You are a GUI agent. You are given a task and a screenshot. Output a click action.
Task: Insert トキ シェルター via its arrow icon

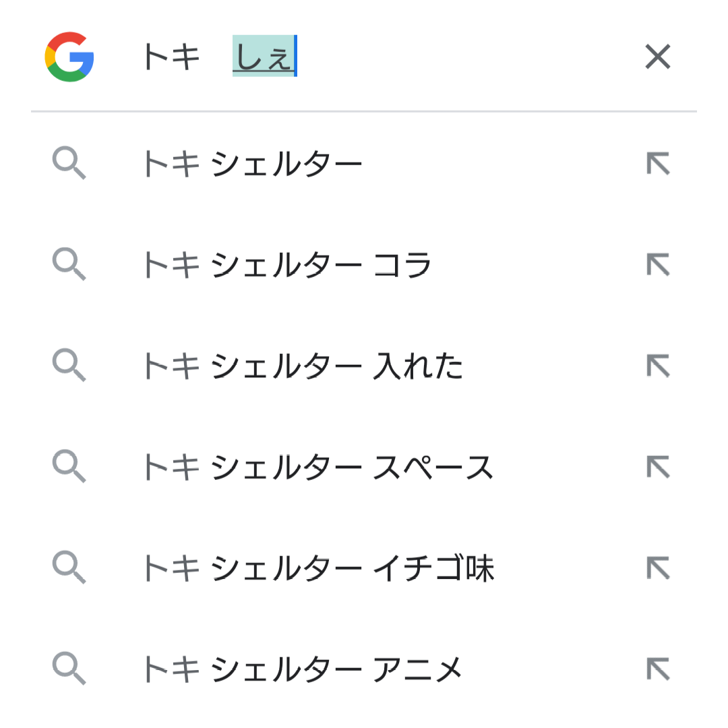[x=658, y=164]
